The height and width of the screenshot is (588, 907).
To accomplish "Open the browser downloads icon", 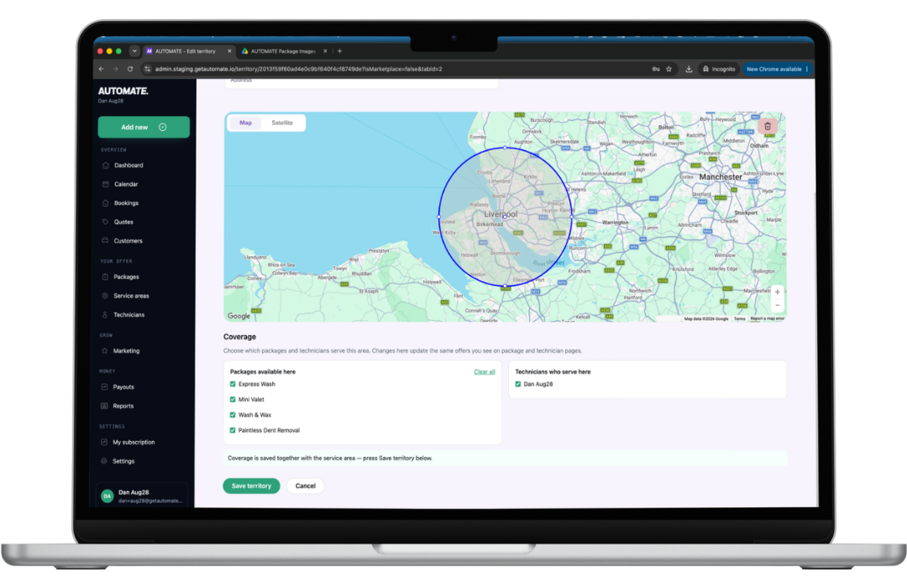I will coord(689,69).
